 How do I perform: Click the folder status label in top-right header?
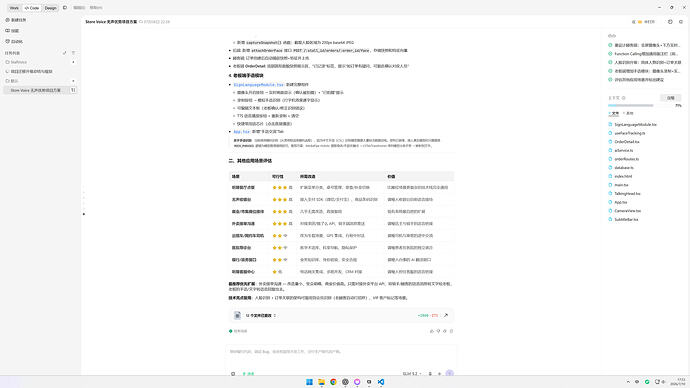click(646, 22)
